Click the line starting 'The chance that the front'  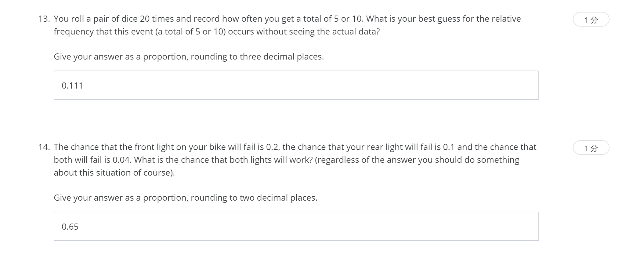(x=295, y=147)
